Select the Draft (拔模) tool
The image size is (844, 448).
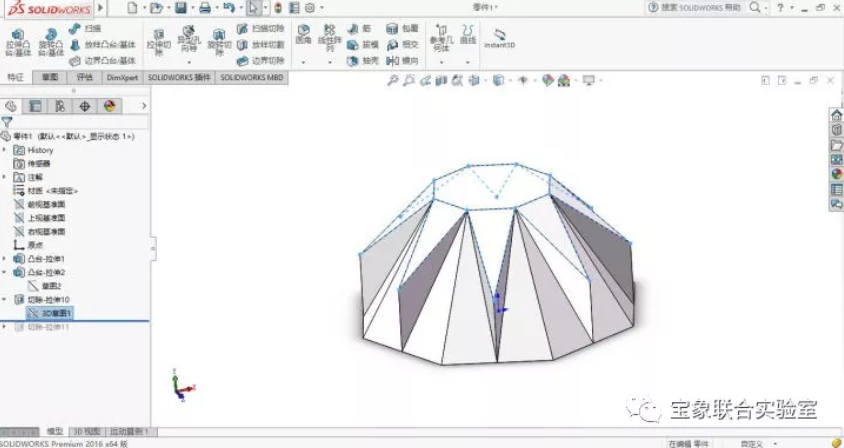click(x=363, y=45)
